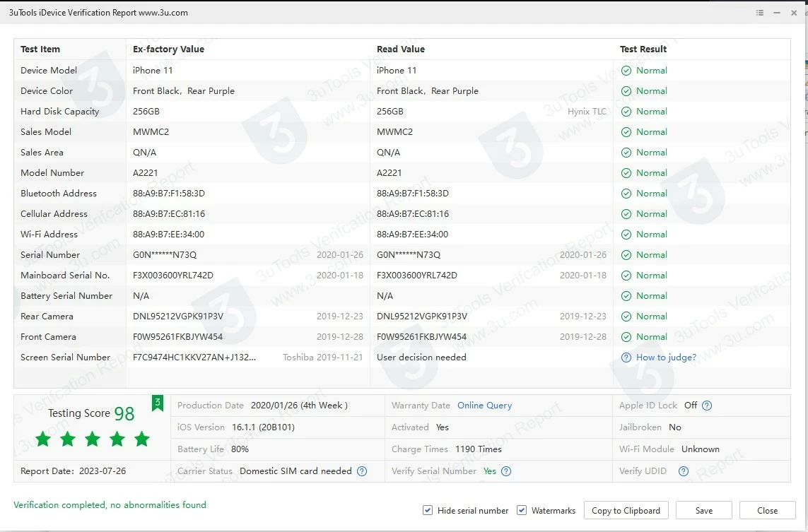Click Normal check icon for Mainboard Serial No.
The height and width of the screenshot is (532, 808).
(626, 276)
